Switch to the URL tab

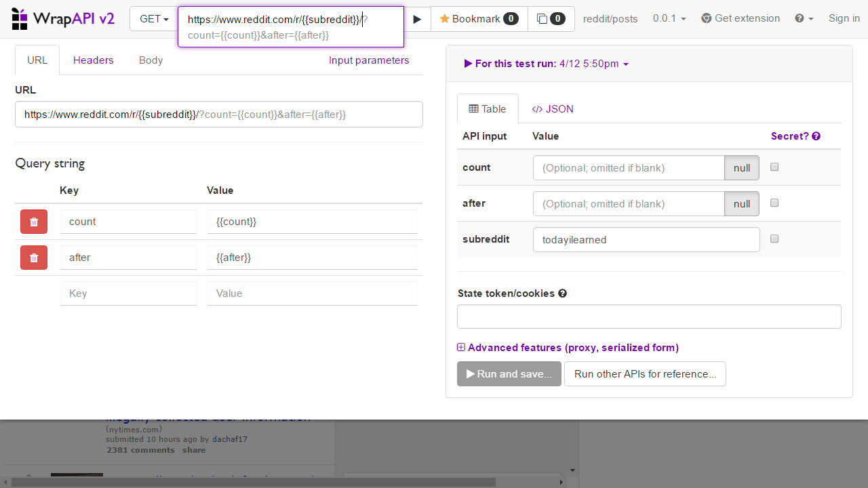coord(37,60)
